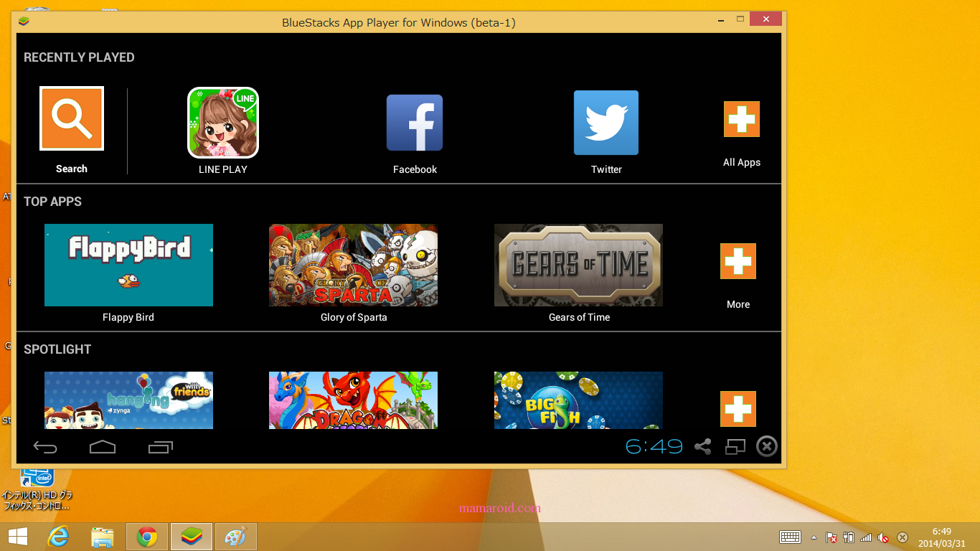Viewport: 980px width, 551px height.
Task: Launch the Twitter app
Action: point(606,123)
